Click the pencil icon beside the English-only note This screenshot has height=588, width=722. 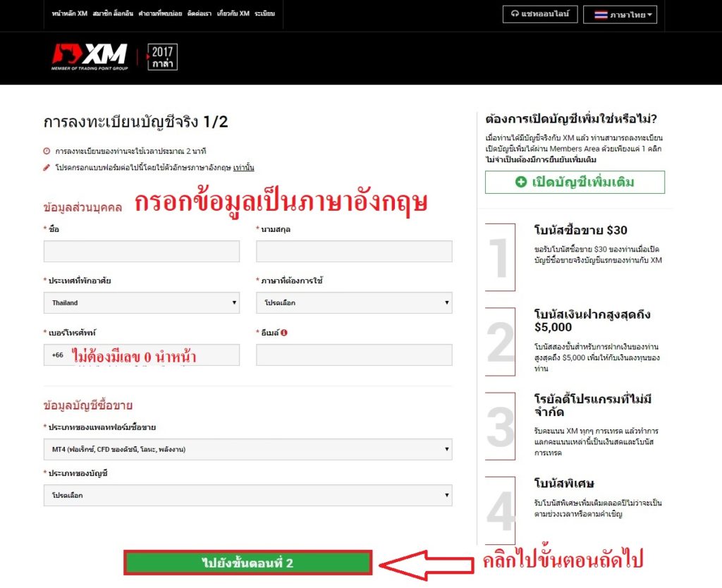tap(47, 167)
